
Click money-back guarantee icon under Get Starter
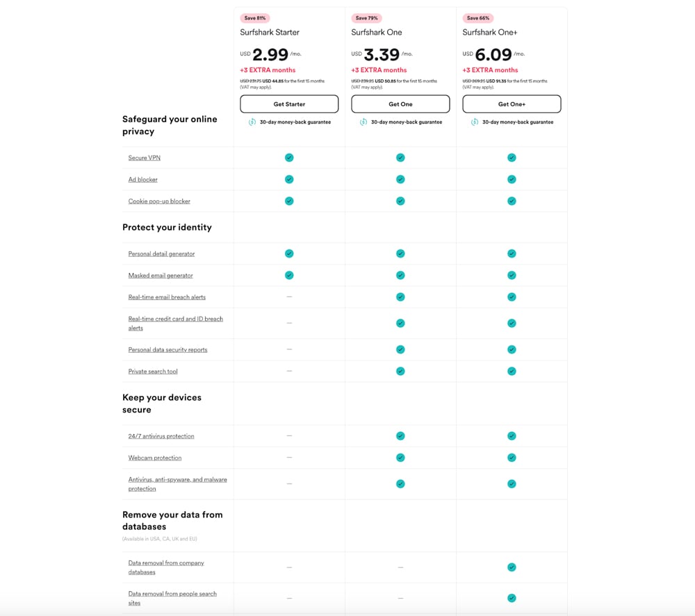[252, 122]
